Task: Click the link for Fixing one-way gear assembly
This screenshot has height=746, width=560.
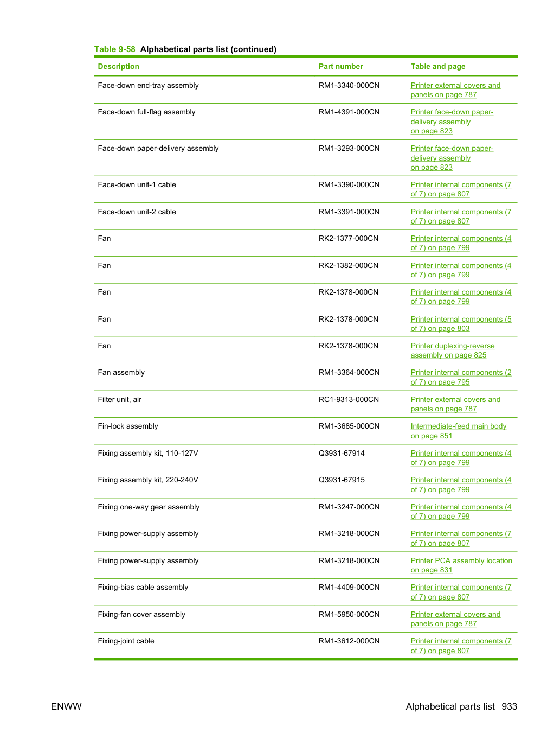Action: pos(461,512)
